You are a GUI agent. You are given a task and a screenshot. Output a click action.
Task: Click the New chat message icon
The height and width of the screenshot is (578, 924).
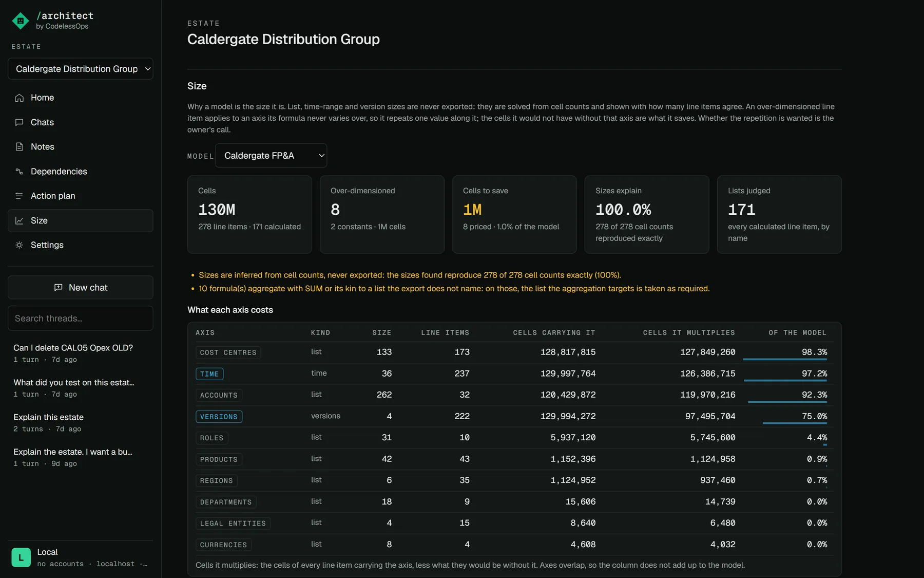coord(59,288)
